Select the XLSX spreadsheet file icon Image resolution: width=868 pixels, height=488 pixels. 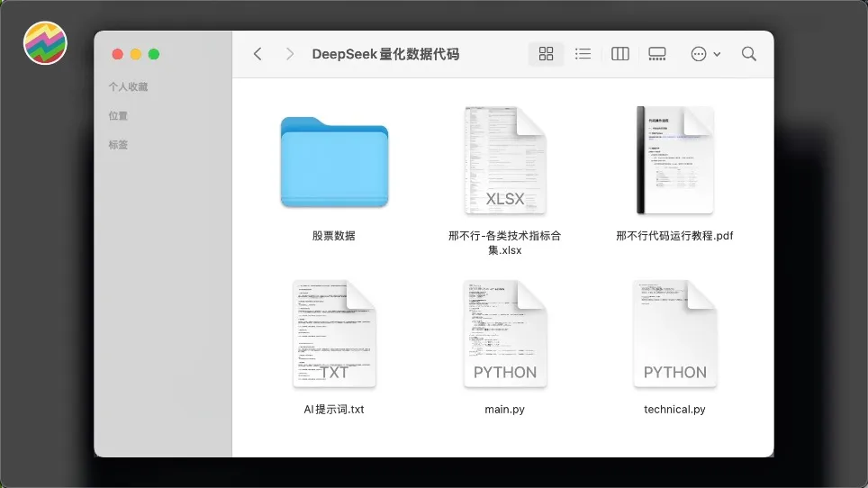click(504, 161)
